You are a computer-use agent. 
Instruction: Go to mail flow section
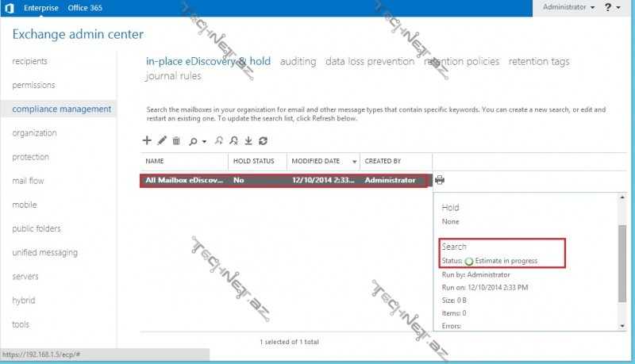pos(28,180)
